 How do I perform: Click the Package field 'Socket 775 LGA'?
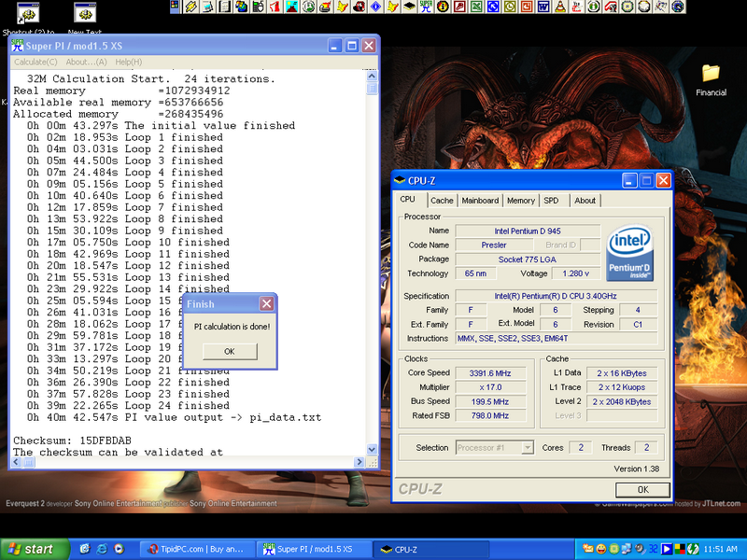(x=528, y=259)
